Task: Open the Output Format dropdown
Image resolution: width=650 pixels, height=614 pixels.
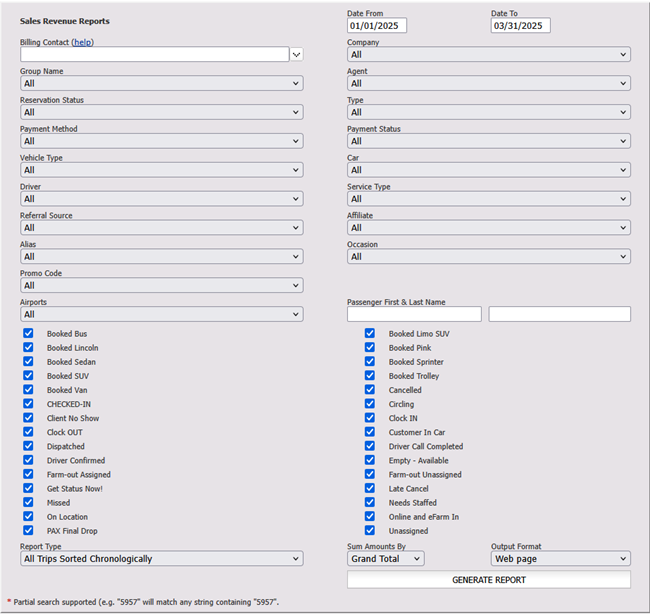Action: click(561, 558)
